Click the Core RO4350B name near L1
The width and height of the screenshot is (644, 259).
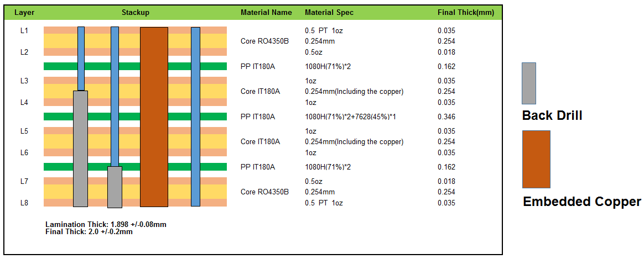[x=264, y=41]
